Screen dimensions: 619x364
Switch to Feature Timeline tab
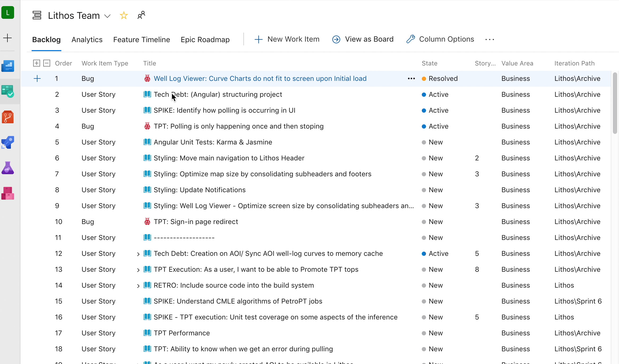[x=141, y=40]
